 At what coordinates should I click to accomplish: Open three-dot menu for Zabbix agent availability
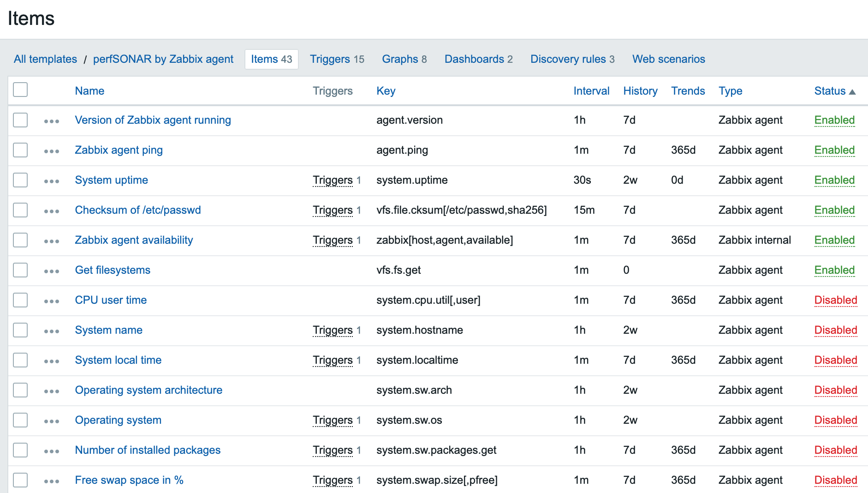coord(52,241)
